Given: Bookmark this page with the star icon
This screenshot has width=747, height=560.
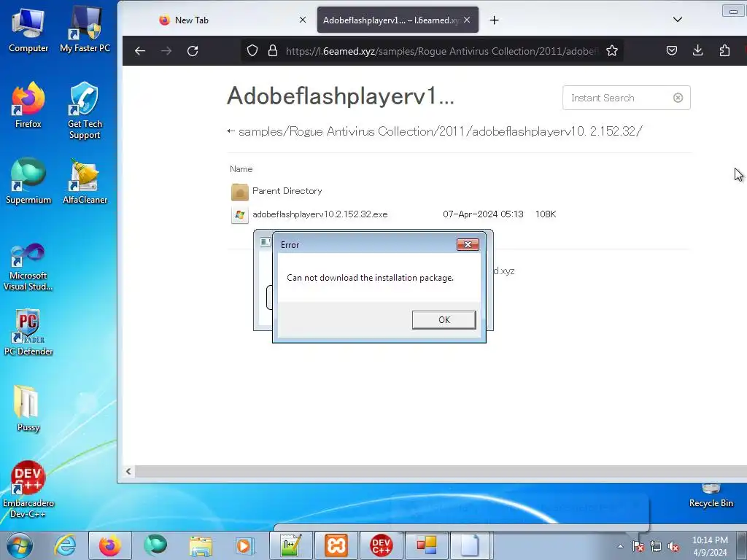Looking at the screenshot, I should pyautogui.click(x=612, y=50).
